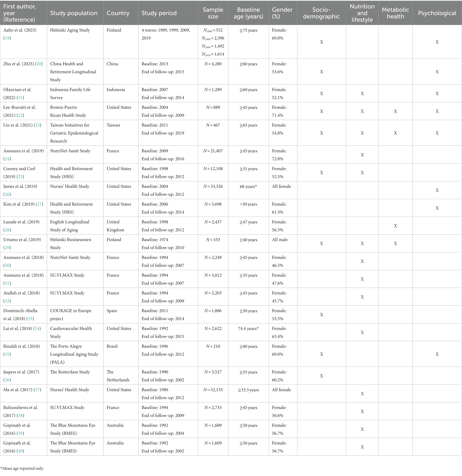Open reference link 37 for Ma et al.
Viewport: 462px width, 476px height.
(37, 390)
